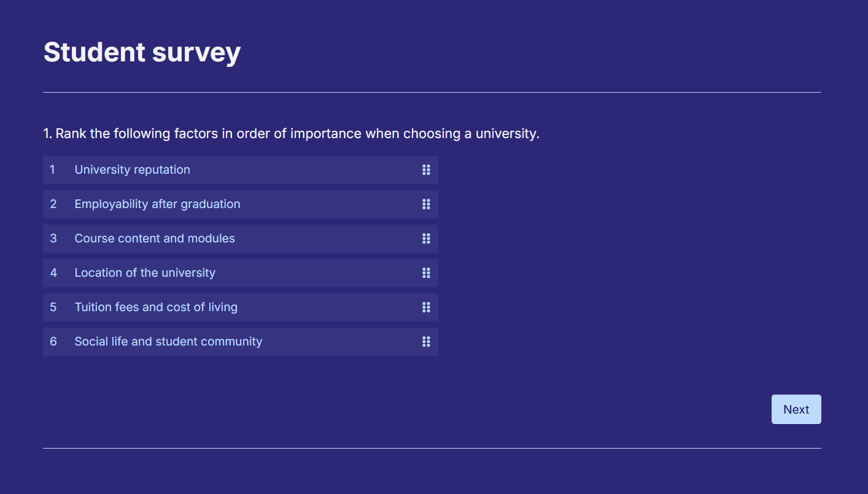Select Social life and student community text

(x=168, y=342)
